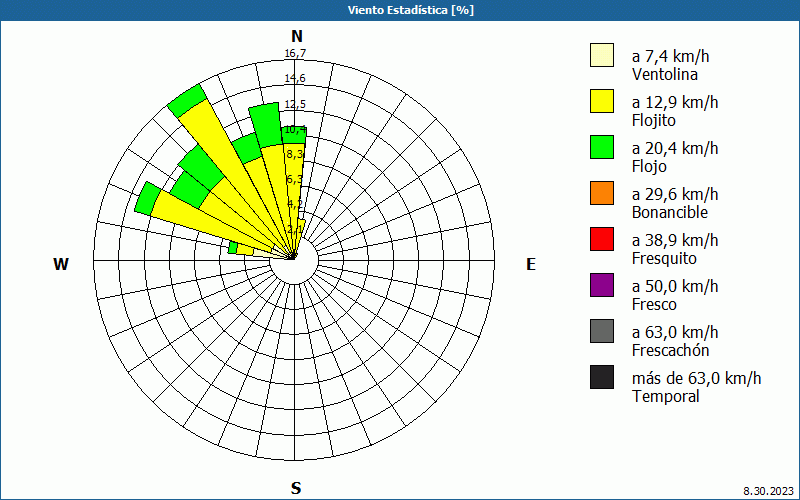Click the 'Temporal' legend label
Screen dimensions: 800x500
[x=666, y=396]
